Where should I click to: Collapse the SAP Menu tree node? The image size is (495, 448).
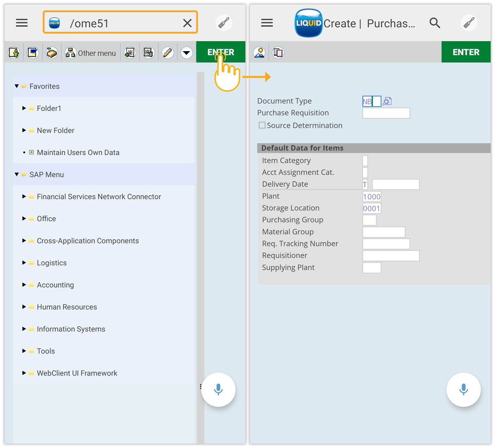[x=17, y=174]
